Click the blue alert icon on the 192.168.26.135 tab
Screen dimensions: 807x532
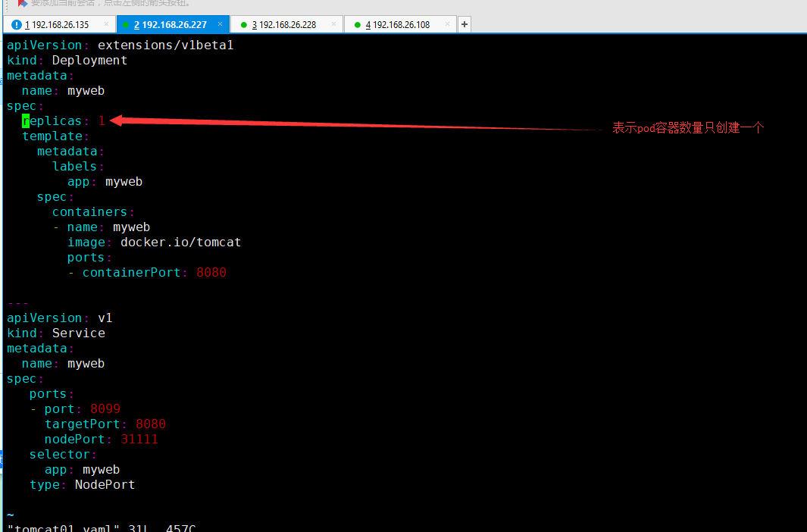pyautogui.click(x=17, y=25)
